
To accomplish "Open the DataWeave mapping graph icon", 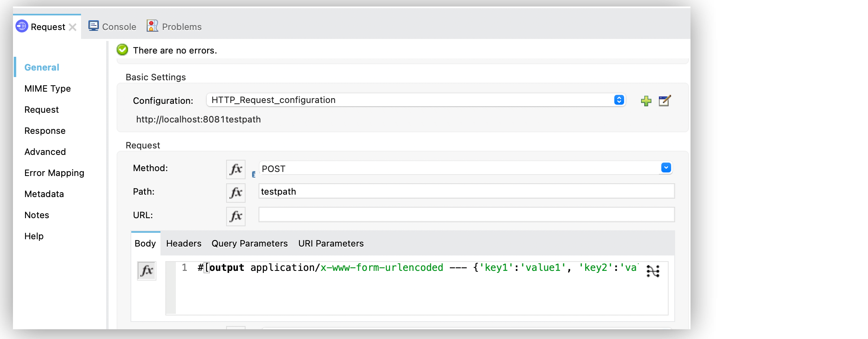I will tap(652, 271).
